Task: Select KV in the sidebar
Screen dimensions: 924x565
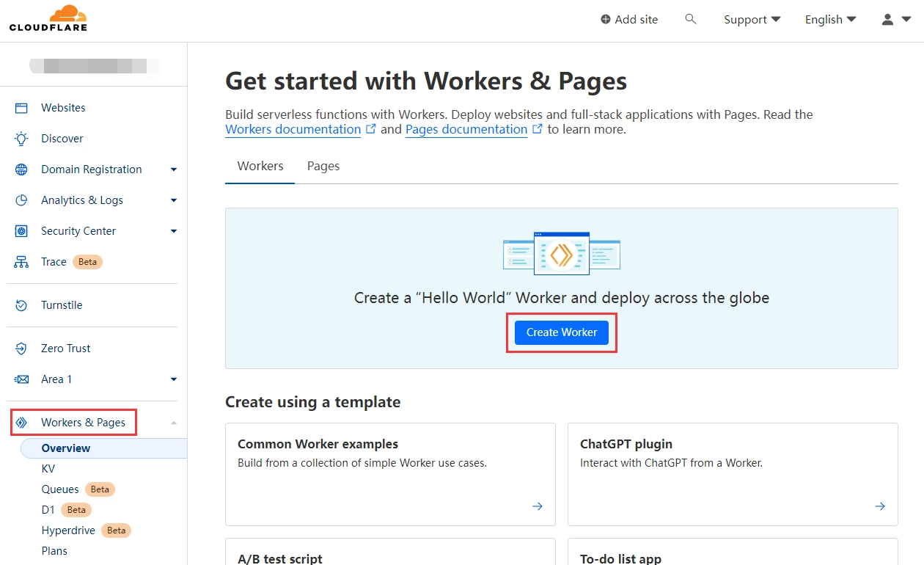Action: (48, 469)
